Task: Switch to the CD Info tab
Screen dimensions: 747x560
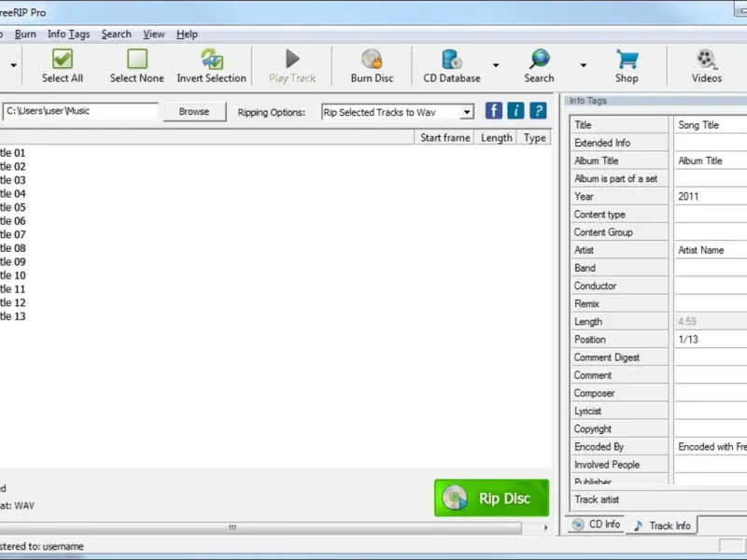Action: click(596, 525)
